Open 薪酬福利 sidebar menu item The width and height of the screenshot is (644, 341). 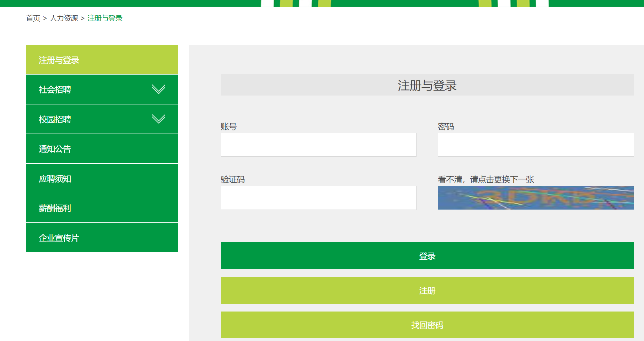coord(102,208)
